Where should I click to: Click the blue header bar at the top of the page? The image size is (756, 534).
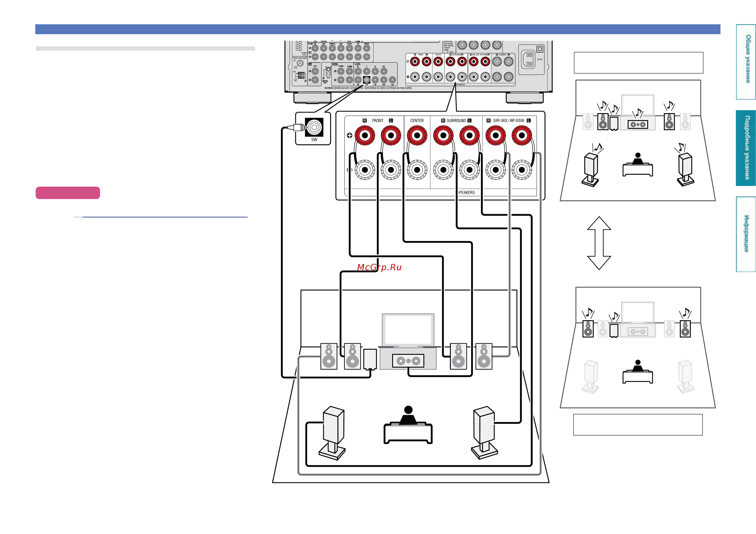point(378,29)
